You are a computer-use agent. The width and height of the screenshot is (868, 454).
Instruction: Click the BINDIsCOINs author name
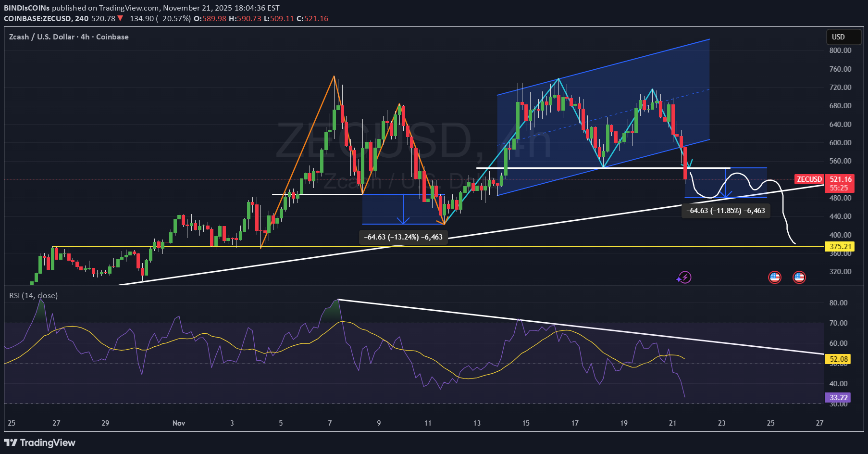coord(26,8)
